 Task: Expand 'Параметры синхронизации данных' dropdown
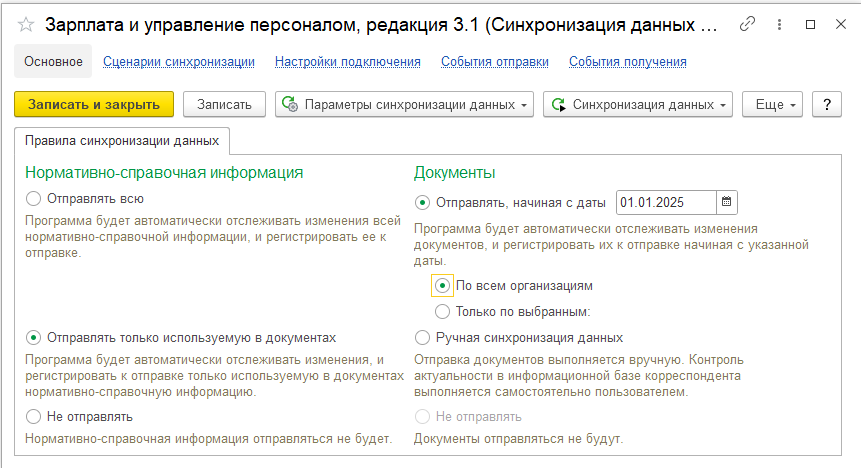click(404, 104)
